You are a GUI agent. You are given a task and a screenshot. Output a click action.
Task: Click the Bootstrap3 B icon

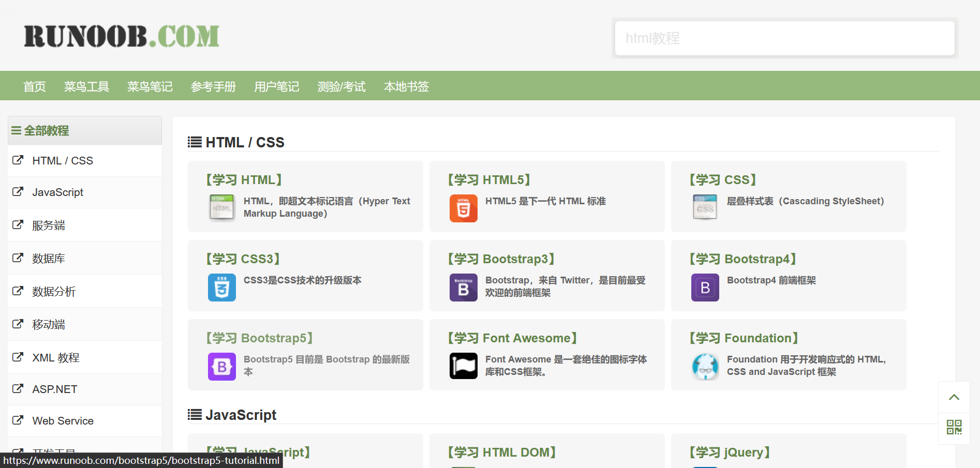point(464,288)
